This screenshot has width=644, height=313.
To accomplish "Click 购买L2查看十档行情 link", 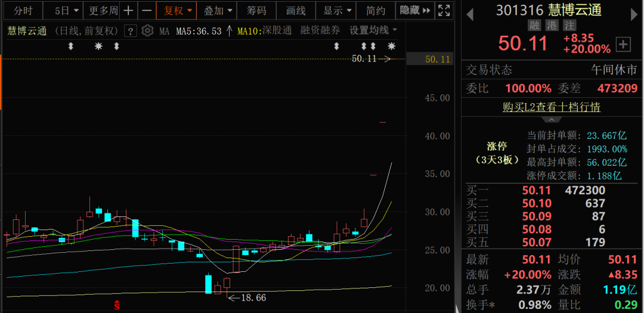I will 552,107.
